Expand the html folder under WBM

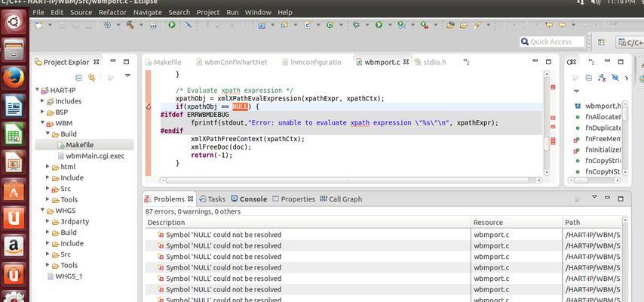click(48, 166)
